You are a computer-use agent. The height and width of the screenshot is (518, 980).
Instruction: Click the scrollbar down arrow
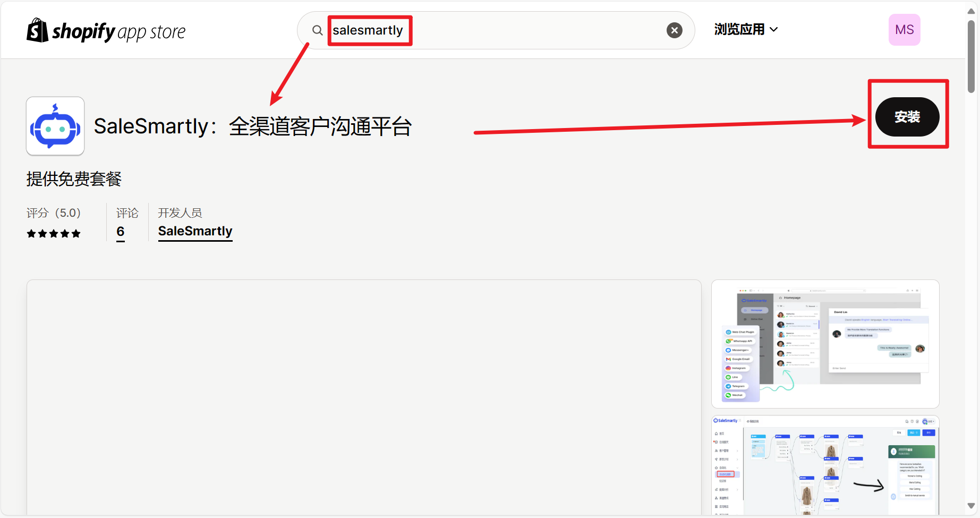tap(971, 506)
